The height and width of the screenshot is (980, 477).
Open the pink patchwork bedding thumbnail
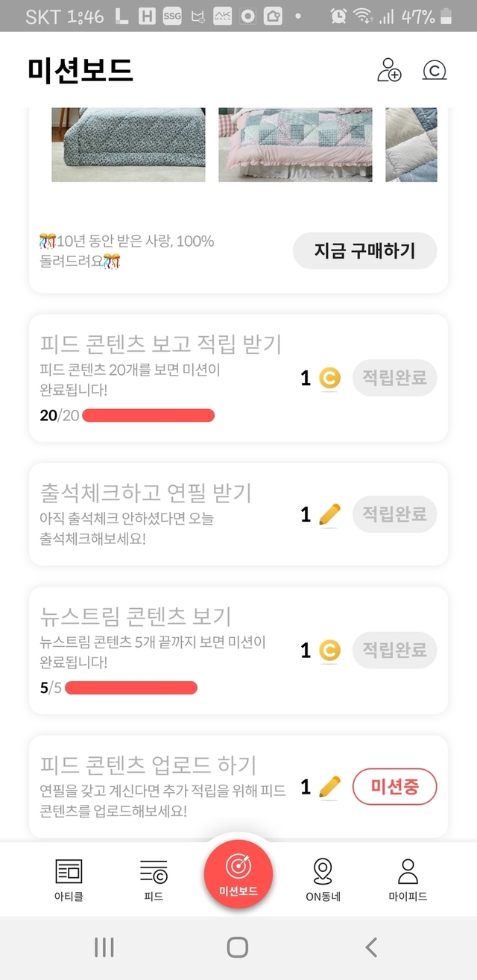(294, 145)
